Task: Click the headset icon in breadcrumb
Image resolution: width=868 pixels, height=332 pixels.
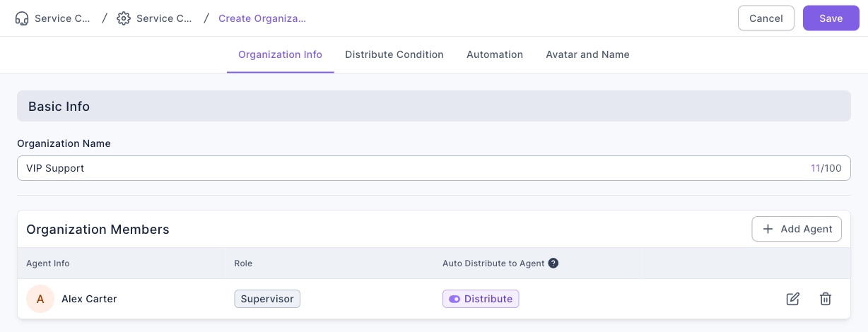Action: 21,18
